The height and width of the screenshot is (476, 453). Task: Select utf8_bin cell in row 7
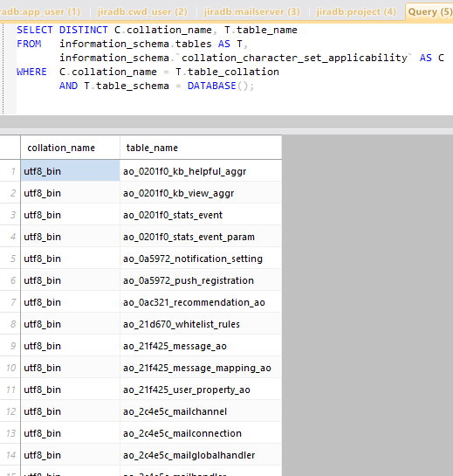click(70, 302)
